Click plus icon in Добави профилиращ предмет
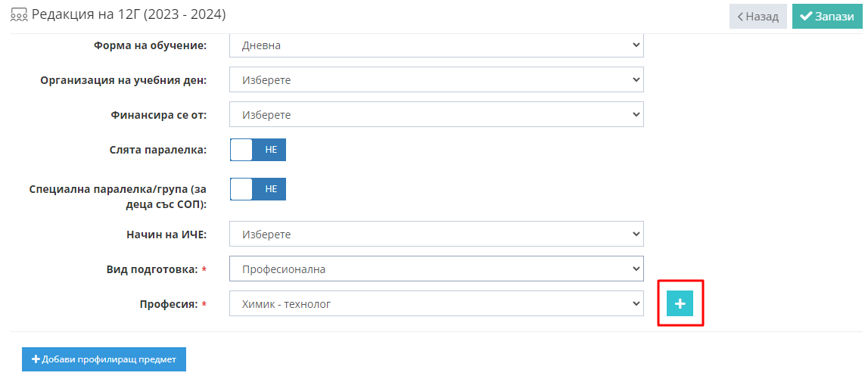This screenshot has width=868, height=379. click(36, 359)
